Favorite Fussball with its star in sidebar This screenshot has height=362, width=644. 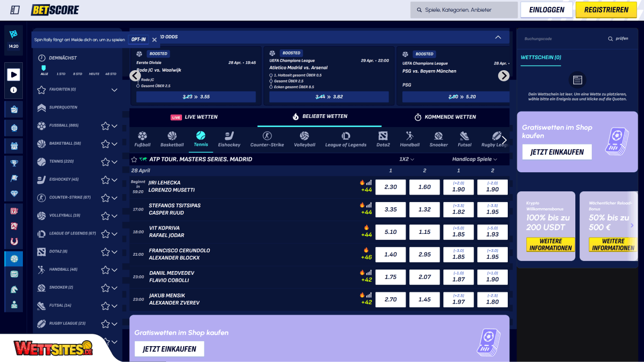[105, 126]
